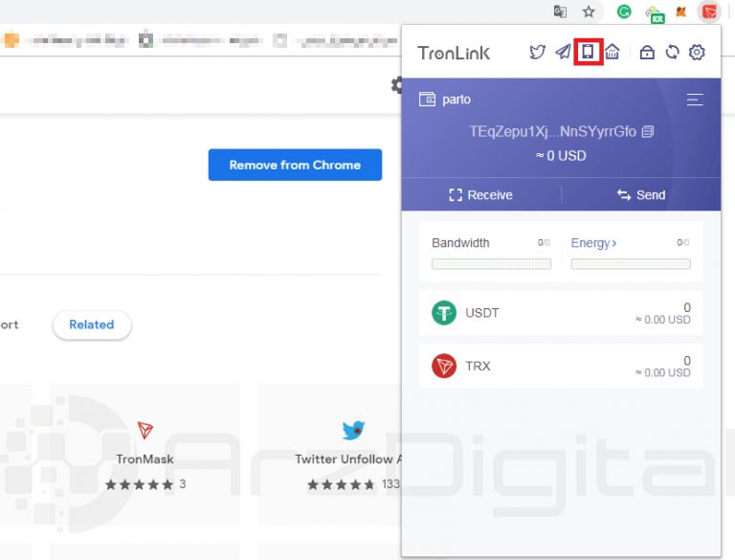Lock the wallet with padlock icon
This screenshot has height=560, width=735.
[647, 52]
